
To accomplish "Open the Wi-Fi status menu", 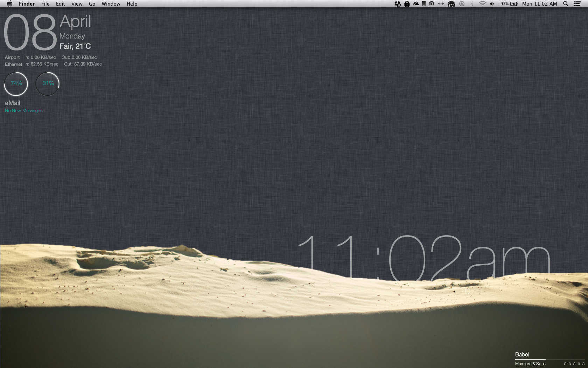I will [482, 4].
